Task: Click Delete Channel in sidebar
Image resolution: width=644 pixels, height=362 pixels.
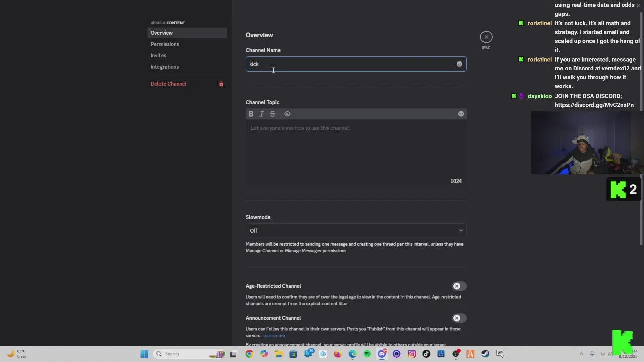Action: (169, 84)
